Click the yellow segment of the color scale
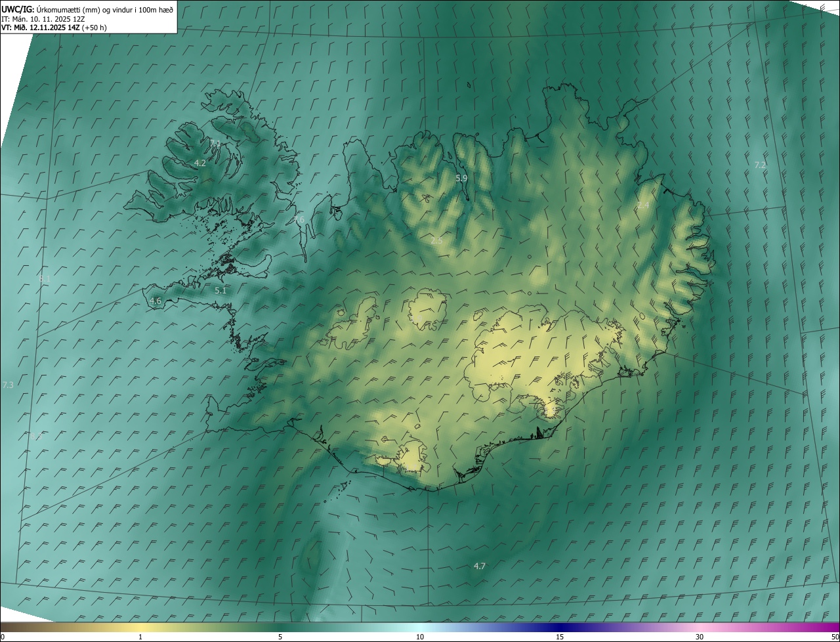 [140, 627]
